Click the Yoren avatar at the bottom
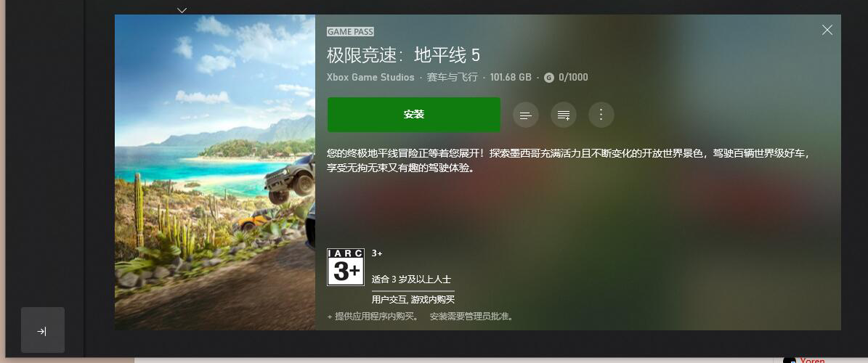Screen dimensions: 868x363 pyautogui.click(x=790, y=360)
